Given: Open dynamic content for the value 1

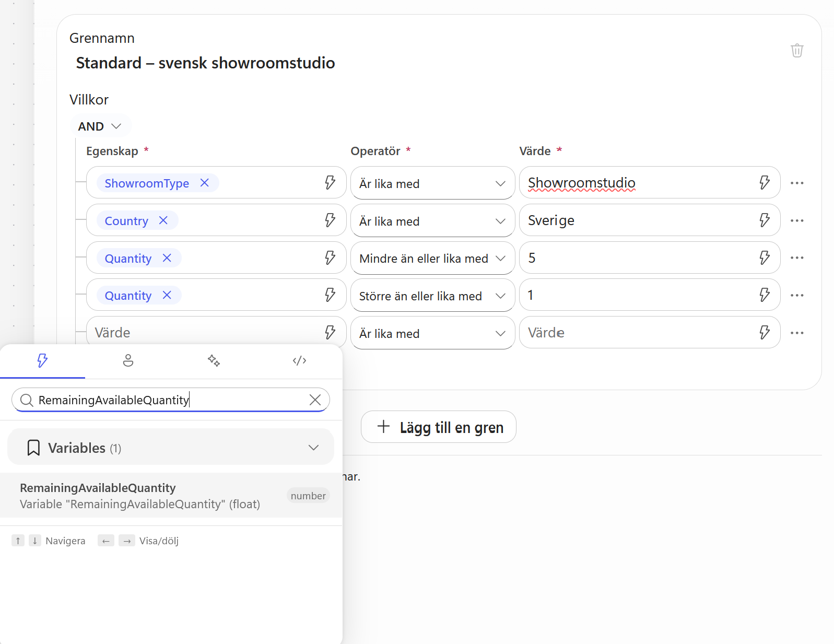Looking at the screenshot, I should (765, 295).
